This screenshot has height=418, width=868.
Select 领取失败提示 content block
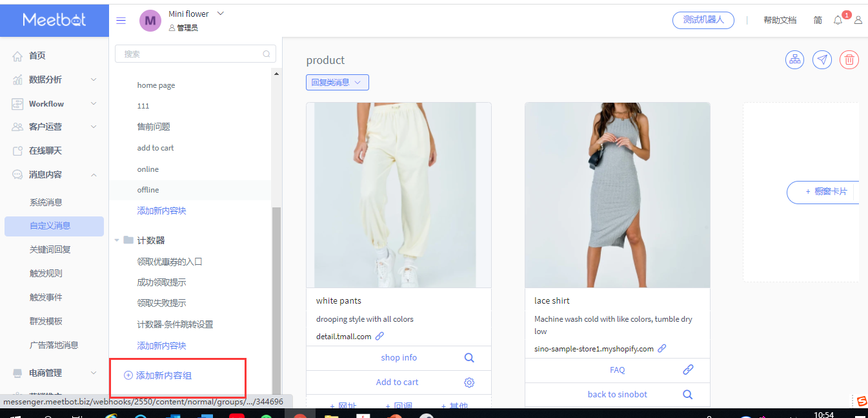161,303
